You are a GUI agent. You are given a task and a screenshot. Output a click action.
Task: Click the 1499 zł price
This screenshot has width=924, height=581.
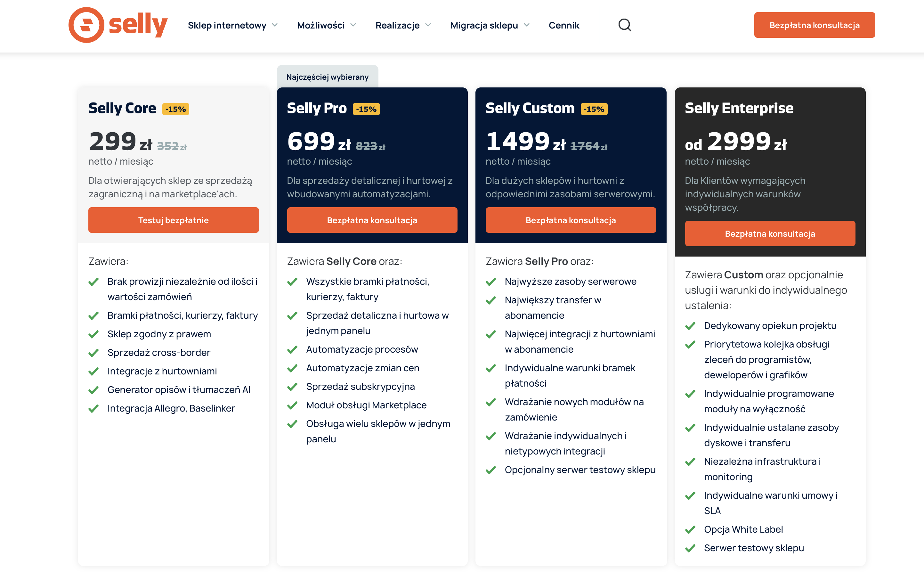tap(525, 141)
